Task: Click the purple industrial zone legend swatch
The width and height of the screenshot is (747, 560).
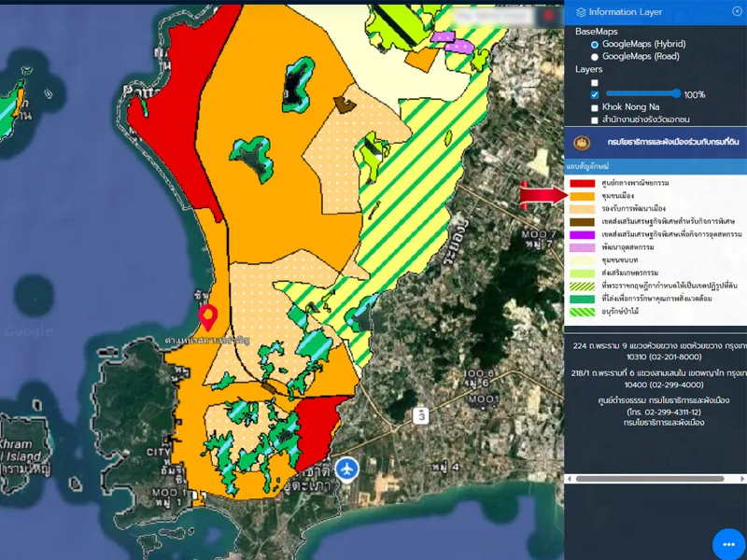Action: [583, 234]
